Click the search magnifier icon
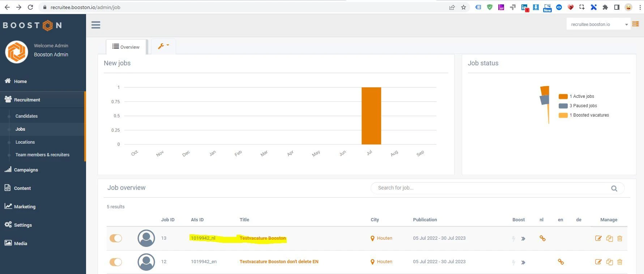This screenshot has height=274, width=644. click(614, 188)
